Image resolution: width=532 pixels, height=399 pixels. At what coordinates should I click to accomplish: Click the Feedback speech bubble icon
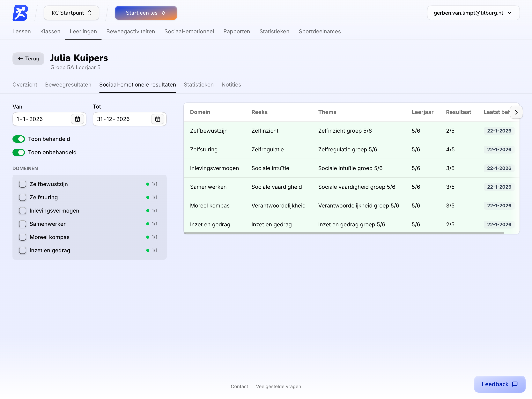515,384
